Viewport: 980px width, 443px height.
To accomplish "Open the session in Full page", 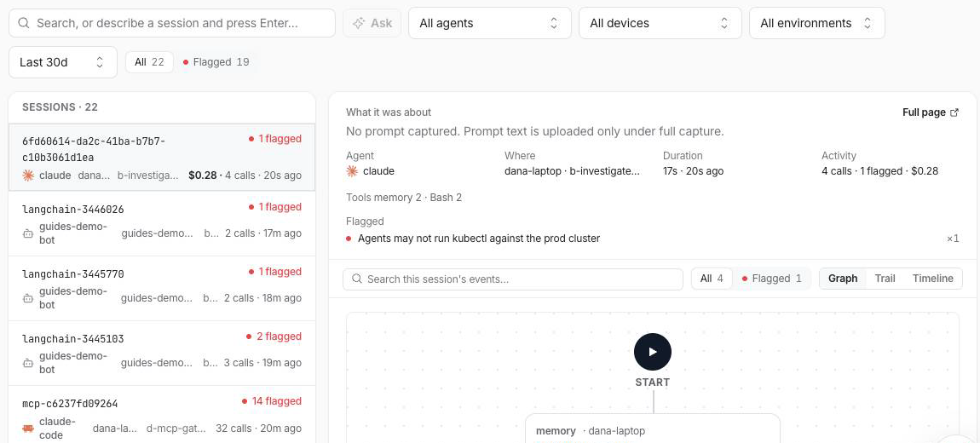I will point(930,112).
